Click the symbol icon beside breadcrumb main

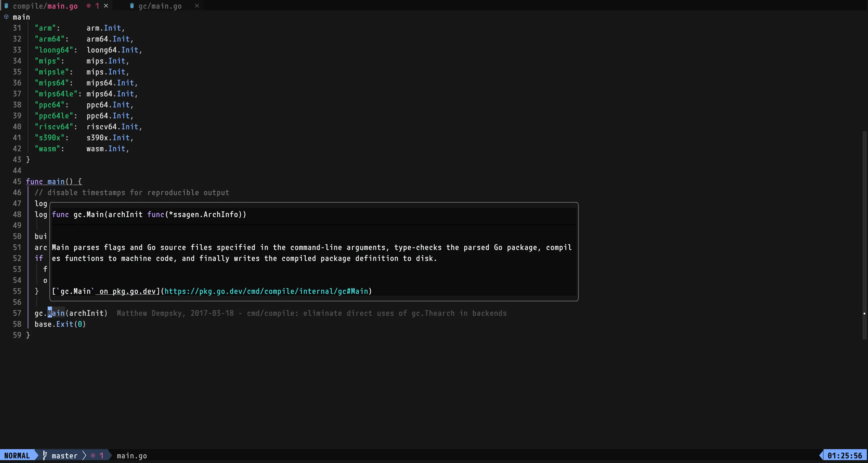[x=6, y=17]
